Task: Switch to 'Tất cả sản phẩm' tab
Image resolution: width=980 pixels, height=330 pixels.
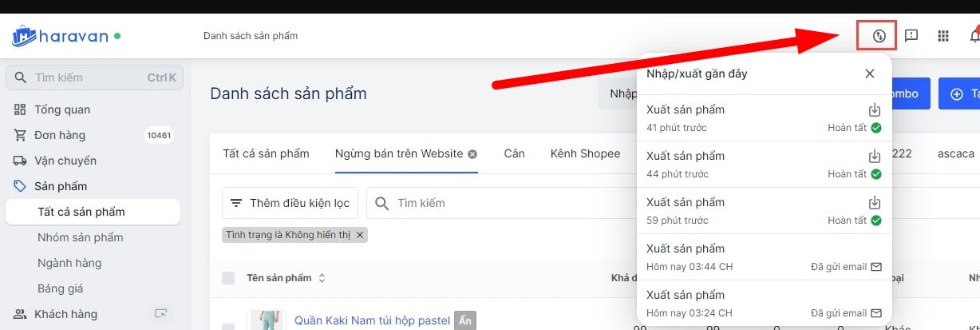Action: [266, 153]
